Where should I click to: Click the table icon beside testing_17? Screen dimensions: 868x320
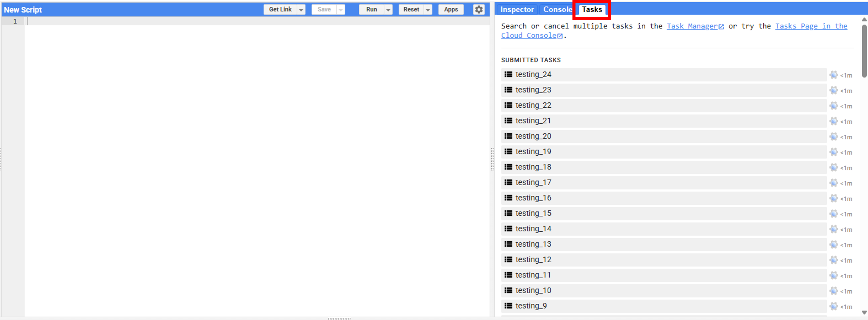click(x=508, y=183)
